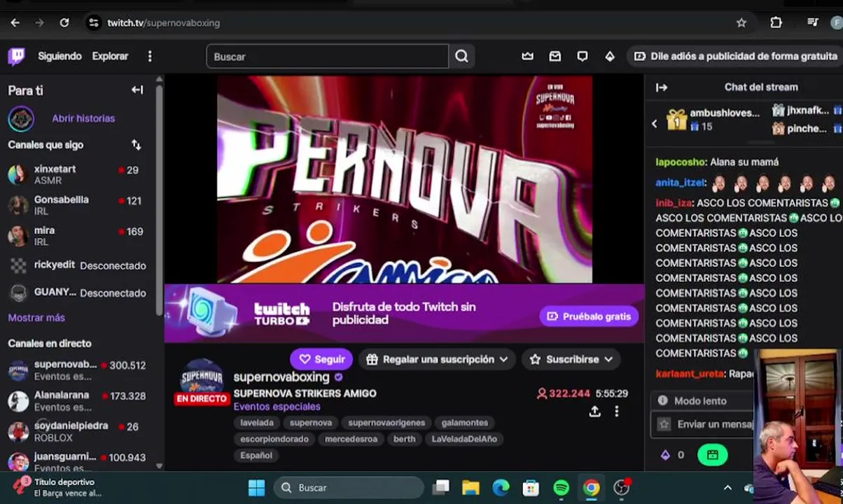The image size is (843, 504).
Task: Open browser extensions puzzle icon
Action: pos(776,22)
